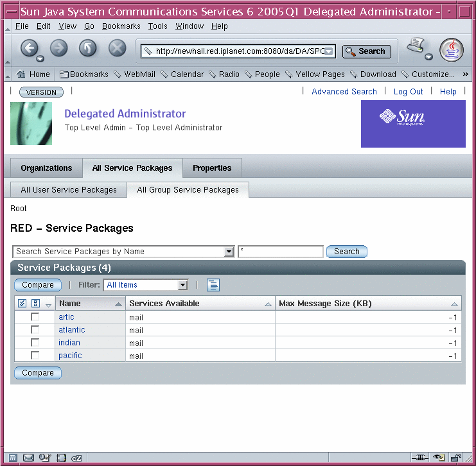Go forward with the Forward arrow button
Viewport: 476px width, 466px height.
coord(58,48)
